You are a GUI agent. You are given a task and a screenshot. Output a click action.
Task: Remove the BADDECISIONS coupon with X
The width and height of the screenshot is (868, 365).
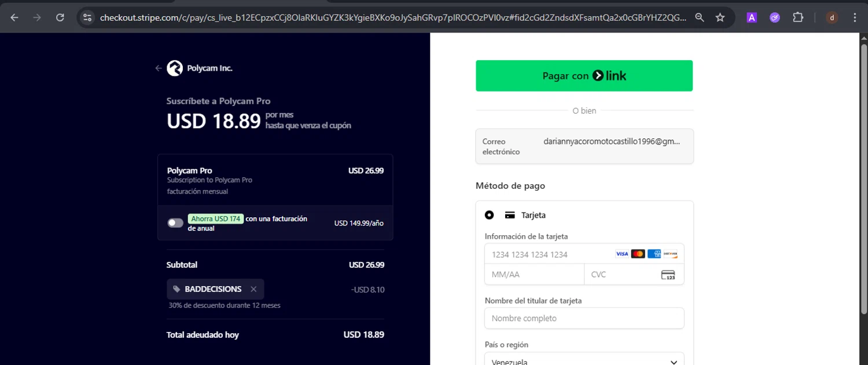coord(253,289)
